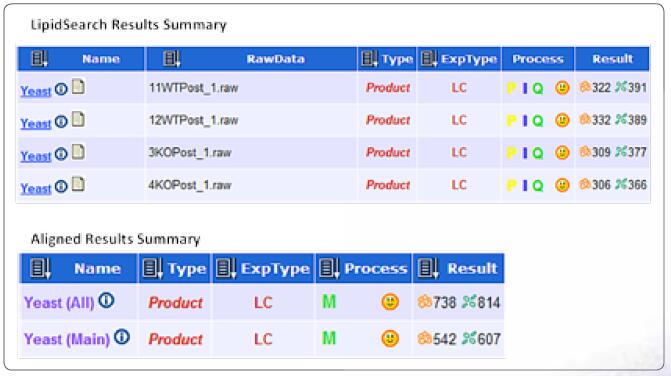This screenshot has height=376, width=671.
Task: Click the Type sort icon in Aligned Results
Action: click(152, 269)
